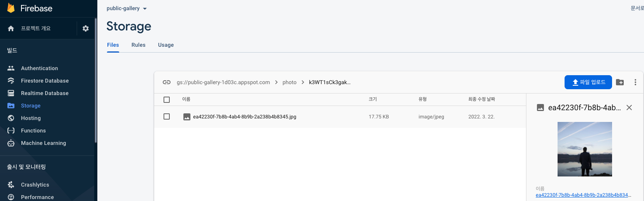Click the 빌드 section heading

[x=12, y=50]
